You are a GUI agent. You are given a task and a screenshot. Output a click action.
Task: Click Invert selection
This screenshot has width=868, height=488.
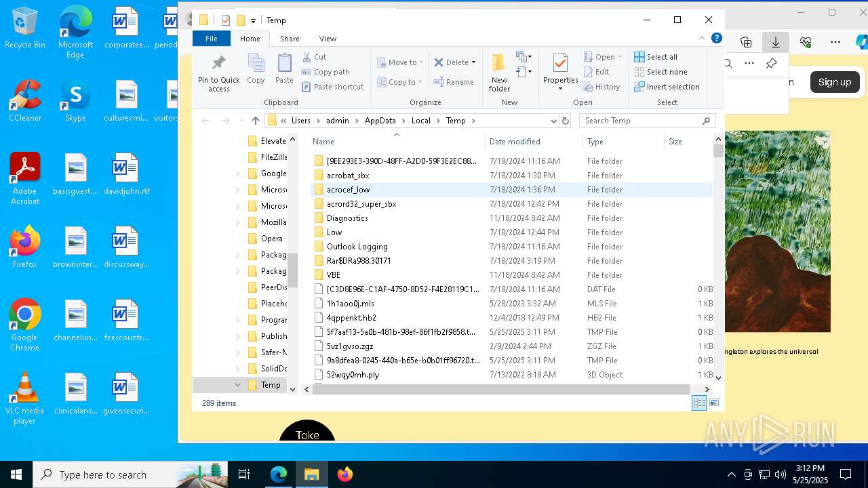tap(667, 87)
